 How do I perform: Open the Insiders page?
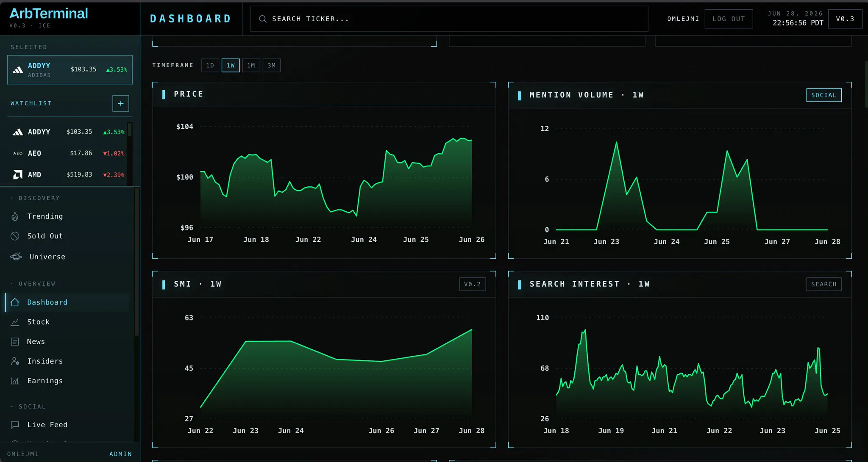(45, 361)
